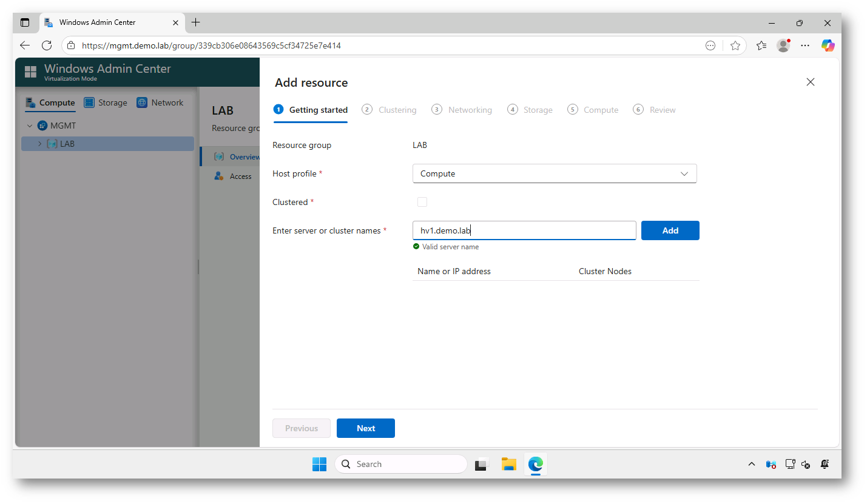Image resolution: width=867 pixels, height=504 pixels.
Task: Switch to the Storage tab
Action: [x=106, y=102]
